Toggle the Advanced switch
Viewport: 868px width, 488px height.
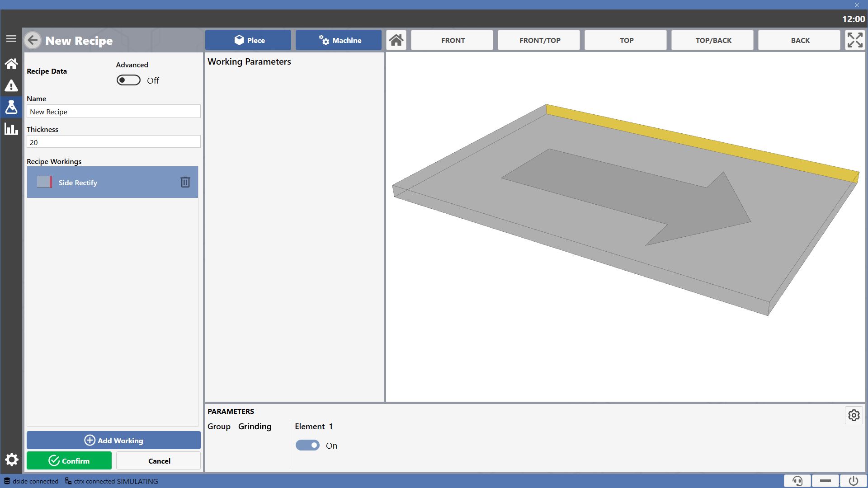coord(128,80)
